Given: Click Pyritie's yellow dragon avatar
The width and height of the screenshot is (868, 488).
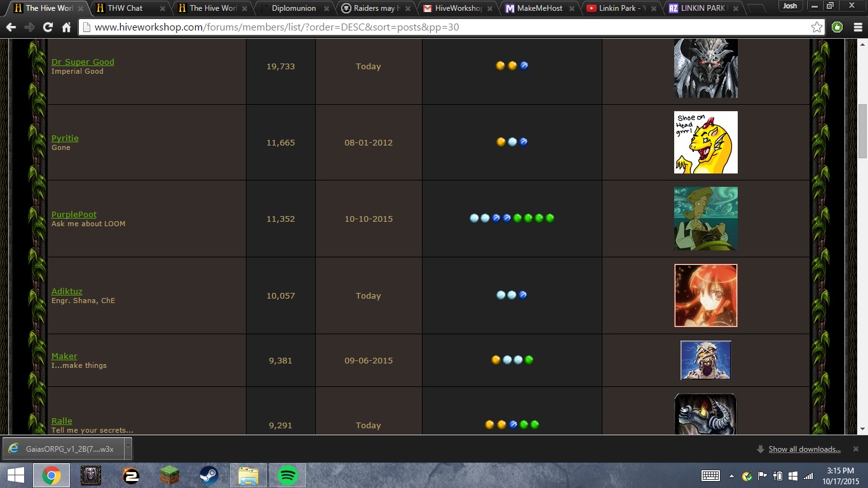Looking at the screenshot, I should click(706, 142).
